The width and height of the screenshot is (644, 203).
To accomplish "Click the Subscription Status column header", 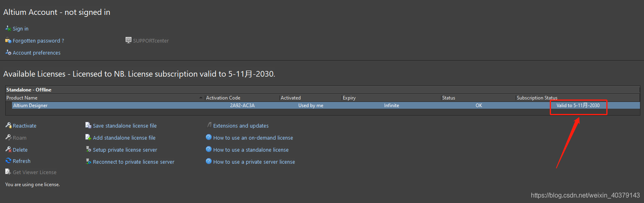I will pos(577,98).
